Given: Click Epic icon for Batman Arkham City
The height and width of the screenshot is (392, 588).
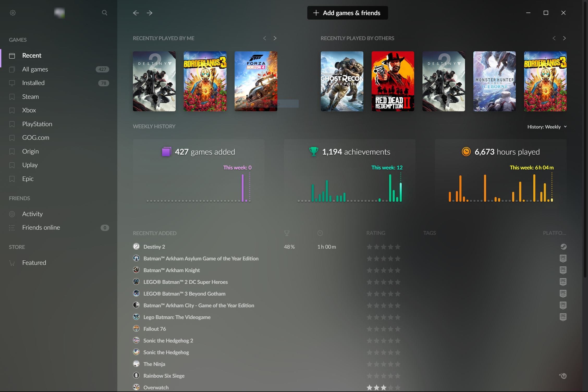Looking at the screenshot, I should pos(563,305).
